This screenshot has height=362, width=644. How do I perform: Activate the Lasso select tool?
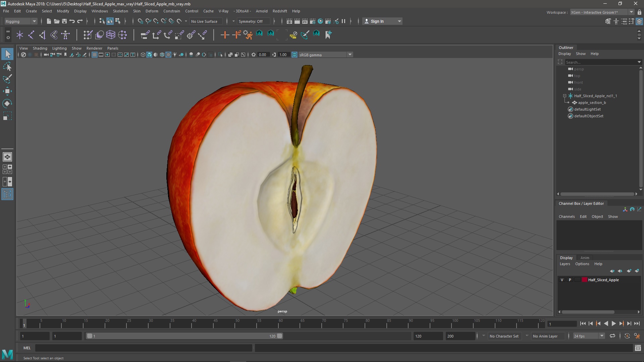click(7, 67)
